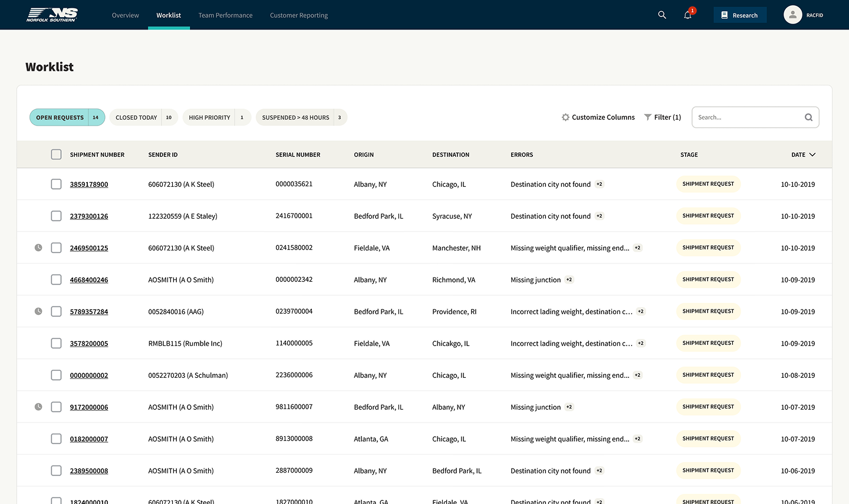Check the box for shipment 3859178900
Viewport: 849px width, 504px height.
(x=56, y=184)
